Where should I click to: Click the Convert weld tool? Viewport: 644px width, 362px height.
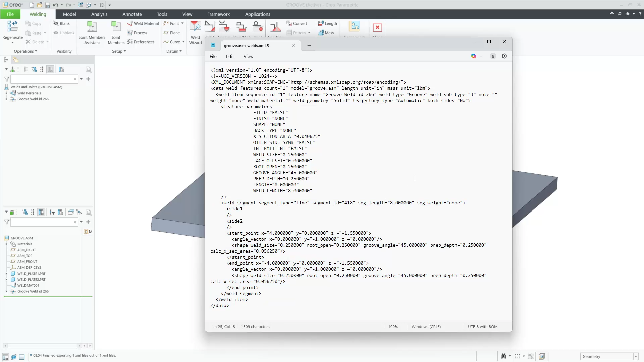coord(297,23)
